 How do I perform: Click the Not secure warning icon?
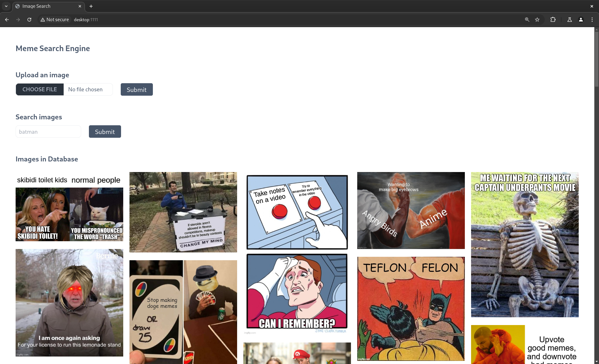pos(42,20)
